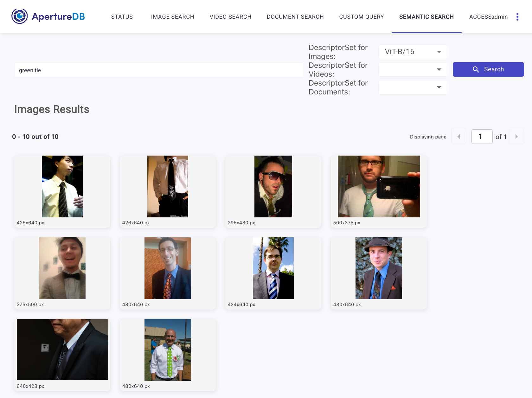The width and height of the screenshot is (532, 398).
Task: Open the Custom Query tab
Action: pos(361,17)
